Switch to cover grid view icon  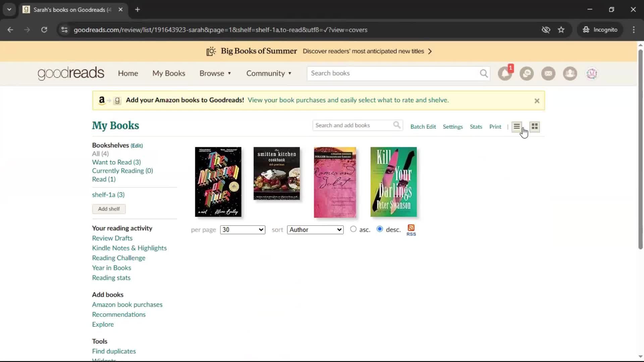(x=535, y=127)
